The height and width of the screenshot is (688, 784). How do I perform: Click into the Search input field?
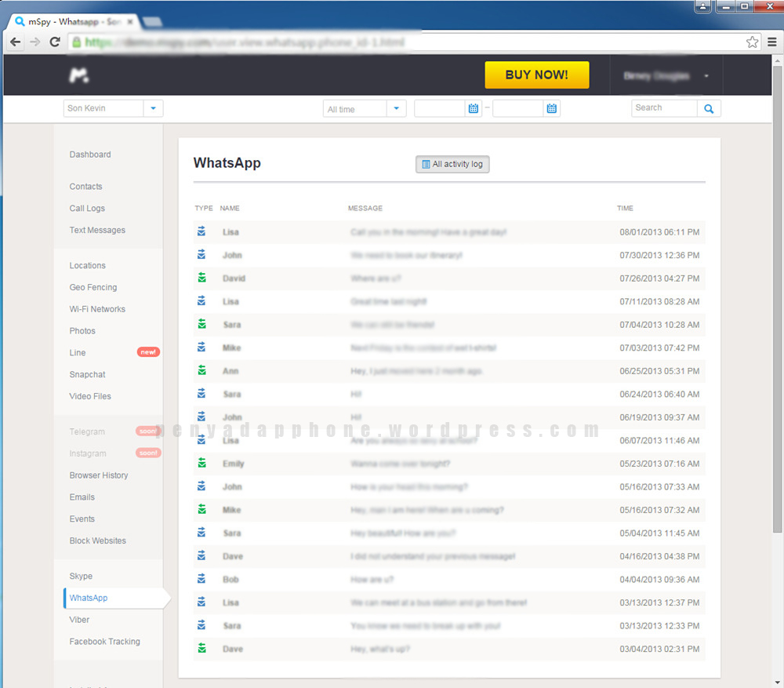point(663,108)
